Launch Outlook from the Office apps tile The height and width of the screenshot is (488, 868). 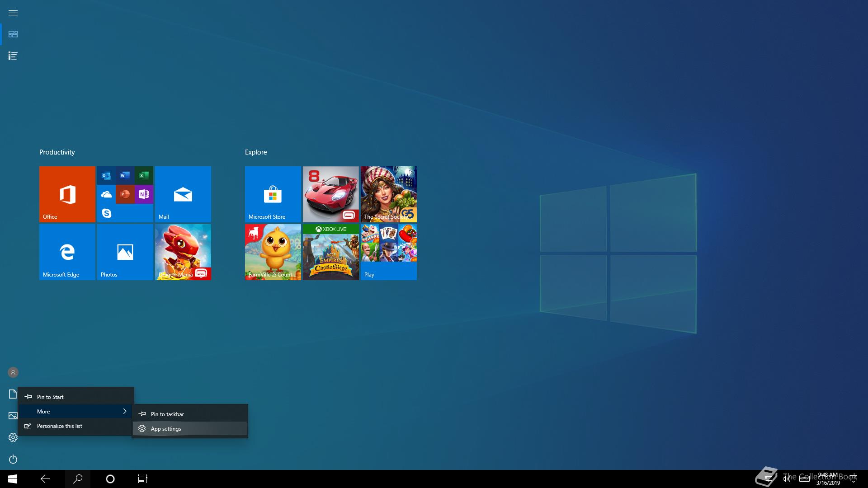pos(106,175)
